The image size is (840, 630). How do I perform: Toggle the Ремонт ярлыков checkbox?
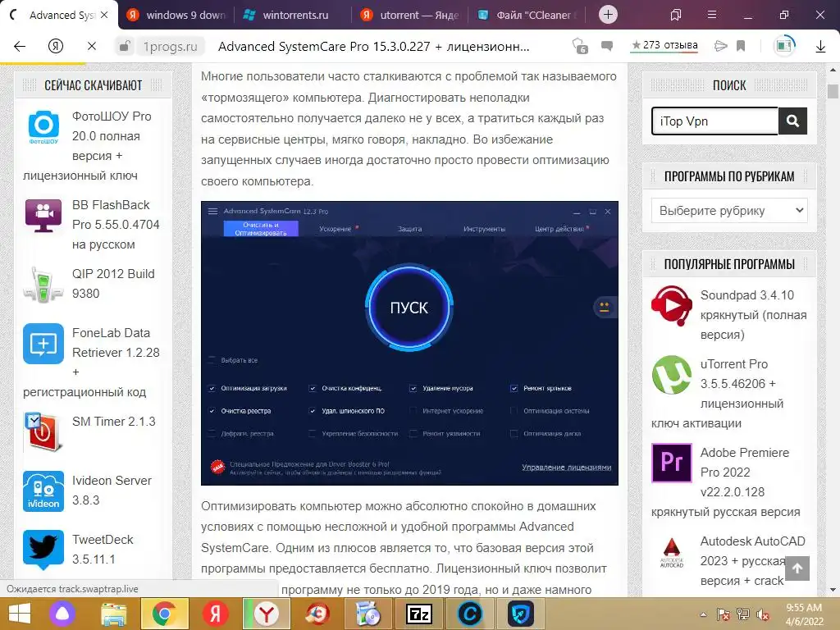click(514, 388)
